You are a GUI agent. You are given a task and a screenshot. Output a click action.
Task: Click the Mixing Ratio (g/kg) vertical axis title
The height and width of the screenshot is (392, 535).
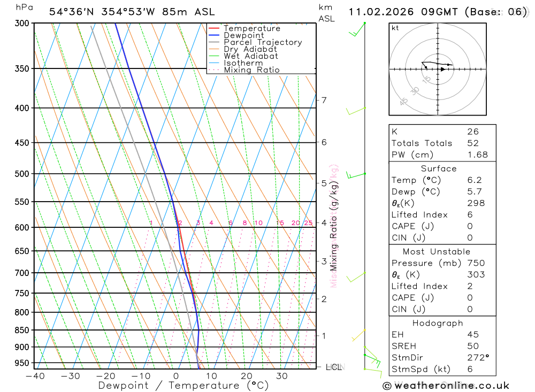pos(334,227)
